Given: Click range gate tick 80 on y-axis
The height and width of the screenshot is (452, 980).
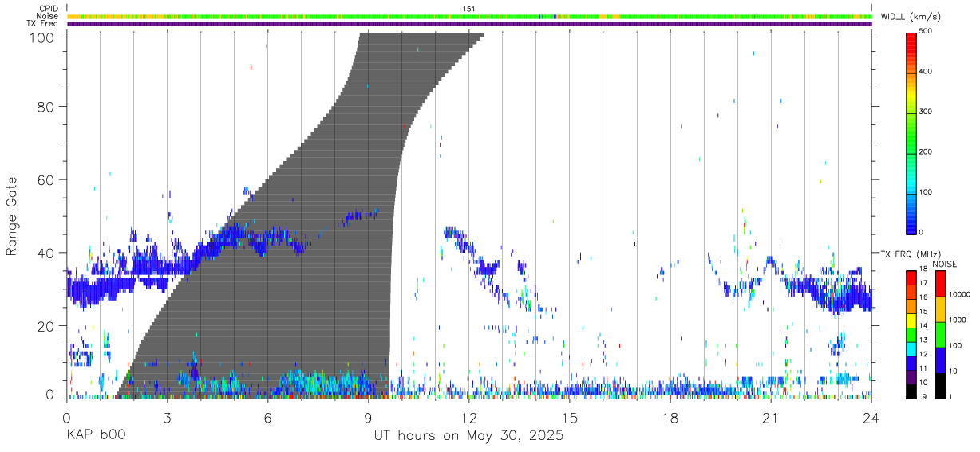Looking at the screenshot, I should pos(45,106).
